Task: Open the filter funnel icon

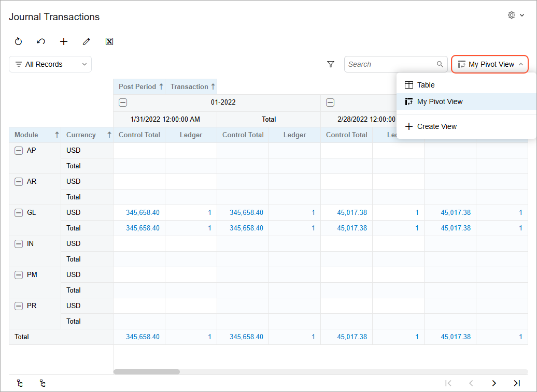Action: coord(331,64)
